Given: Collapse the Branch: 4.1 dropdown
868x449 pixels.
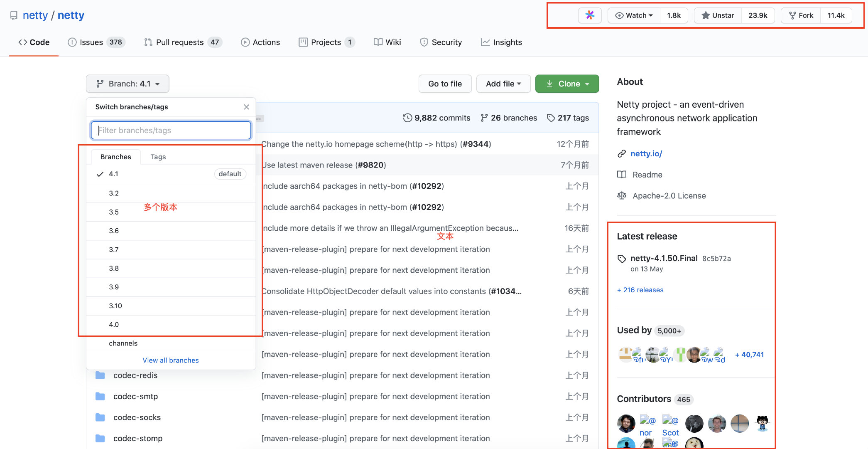Looking at the screenshot, I should pos(128,84).
